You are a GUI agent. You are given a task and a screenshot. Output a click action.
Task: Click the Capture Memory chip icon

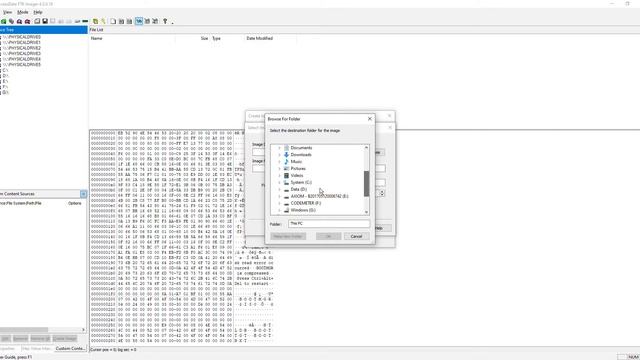[85, 21]
